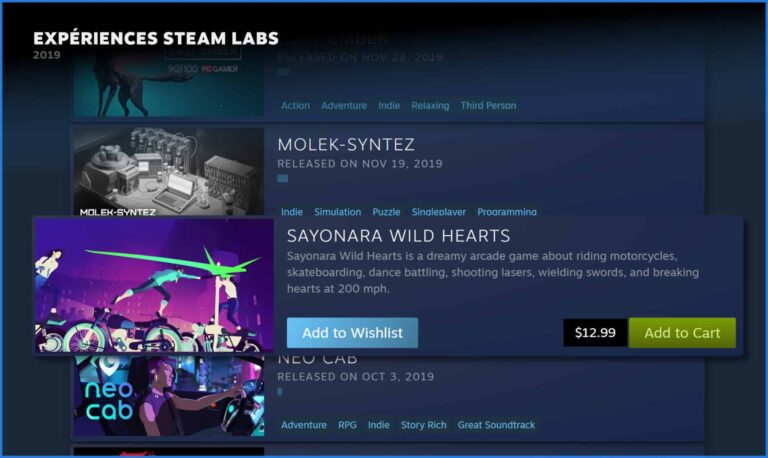Select the RPG tag under Neo Cab
The height and width of the screenshot is (458, 768).
pos(347,425)
